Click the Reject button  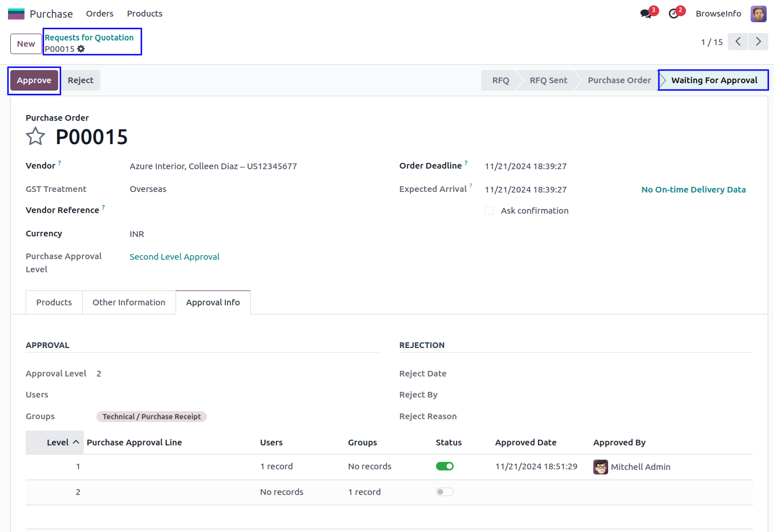(x=80, y=80)
